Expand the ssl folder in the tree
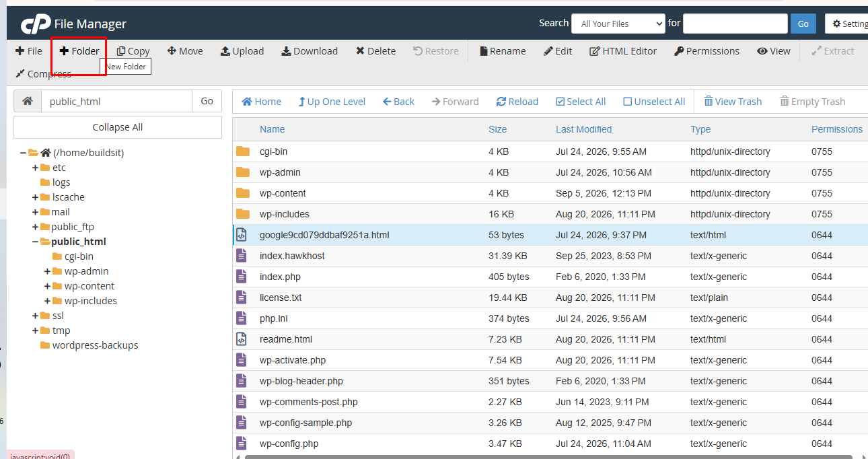 pos(35,316)
